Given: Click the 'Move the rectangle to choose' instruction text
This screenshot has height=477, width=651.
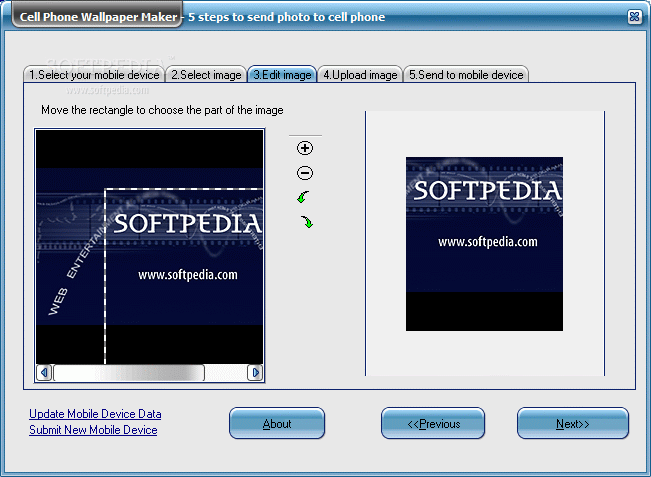Looking at the screenshot, I should point(162,110).
